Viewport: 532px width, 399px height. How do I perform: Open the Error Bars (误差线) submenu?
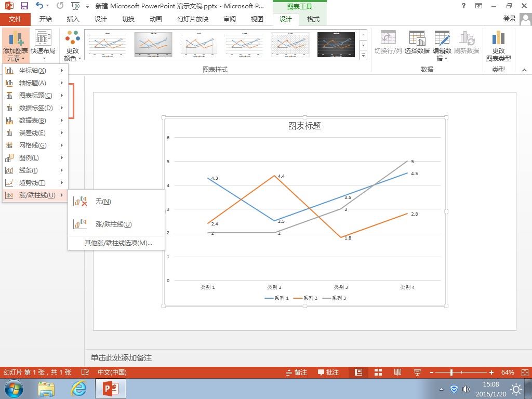pyautogui.click(x=35, y=133)
